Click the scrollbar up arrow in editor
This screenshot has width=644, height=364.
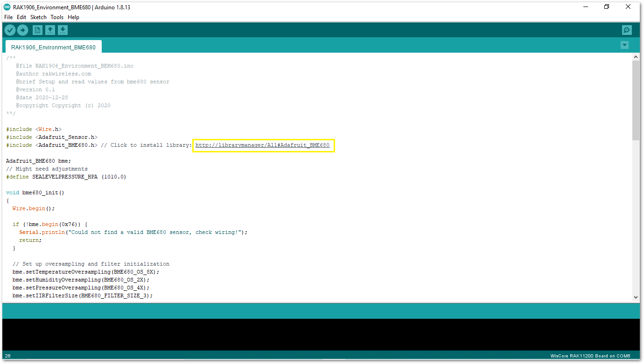pyautogui.click(x=636, y=57)
